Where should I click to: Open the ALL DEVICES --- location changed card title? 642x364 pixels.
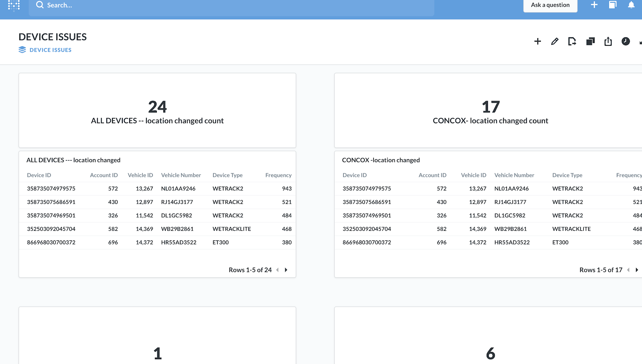coord(73,160)
